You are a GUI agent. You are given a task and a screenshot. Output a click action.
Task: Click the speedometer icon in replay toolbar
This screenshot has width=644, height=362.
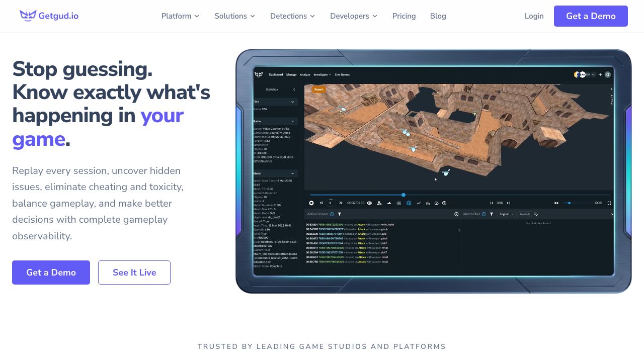[x=437, y=203]
